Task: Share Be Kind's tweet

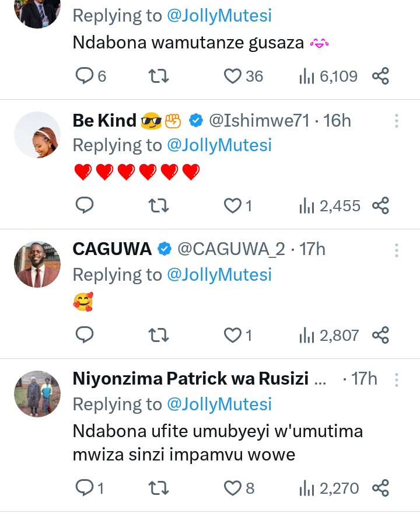Action: point(380,205)
